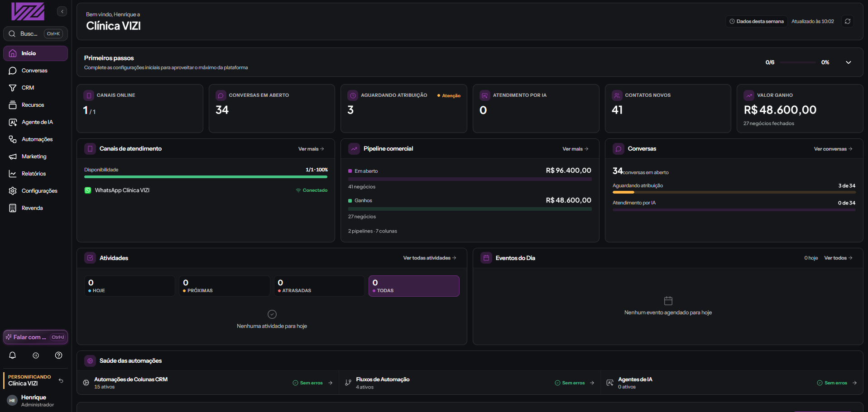
Task: Open the Conversas em aberto card
Action: [x=272, y=109]
